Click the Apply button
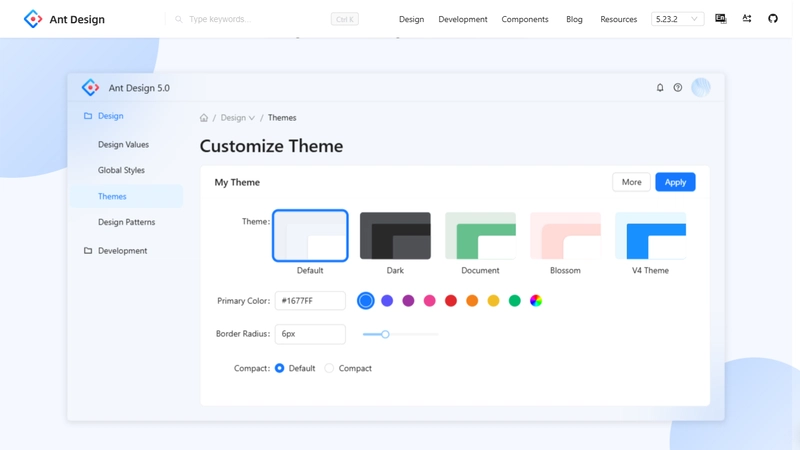The image size is (800, 450). (675, 182)
